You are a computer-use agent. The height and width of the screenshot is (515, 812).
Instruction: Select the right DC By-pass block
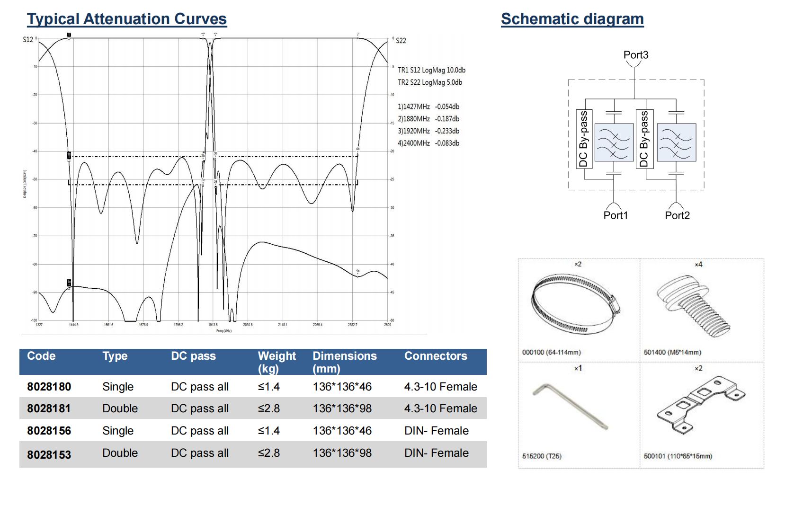click(x=644, y=139)
